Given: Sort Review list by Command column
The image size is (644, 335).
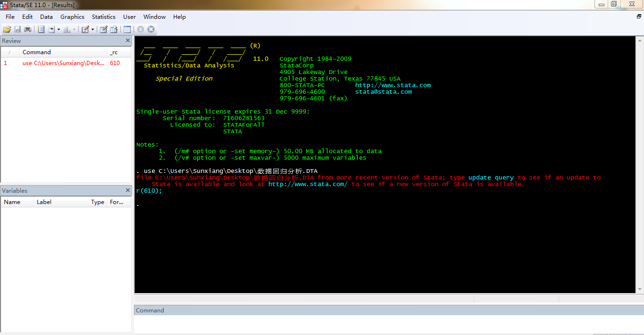Looking at the screenshot, I should tap(63, 52).
